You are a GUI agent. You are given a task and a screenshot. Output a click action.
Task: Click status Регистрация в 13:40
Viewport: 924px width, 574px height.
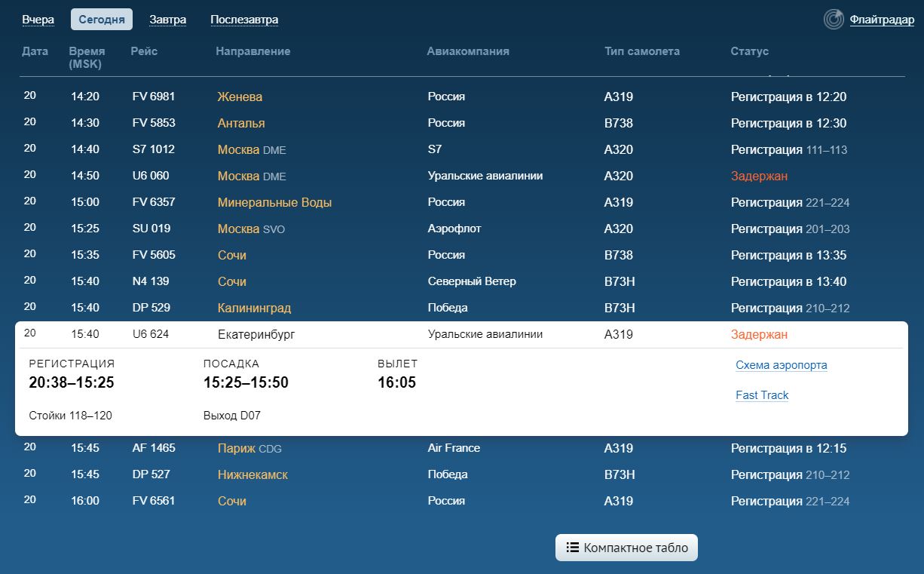click(x=788, y=281)
